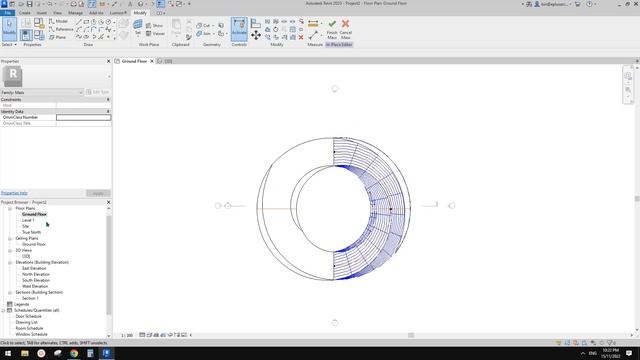The image size is (640, 360).
Task: Select East Elevation in Project Browser
Action: click(x=34, y=268)
